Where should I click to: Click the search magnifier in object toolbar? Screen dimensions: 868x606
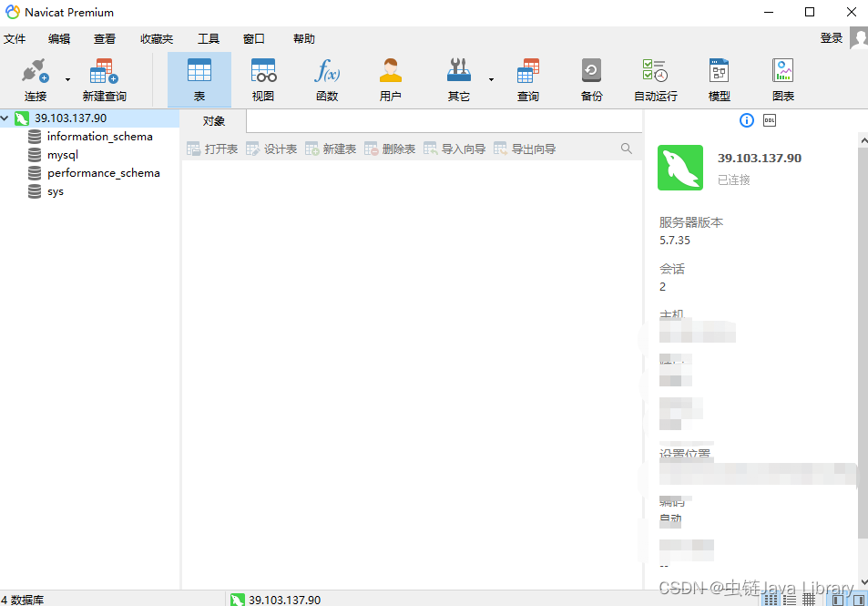tap(626, 149)
